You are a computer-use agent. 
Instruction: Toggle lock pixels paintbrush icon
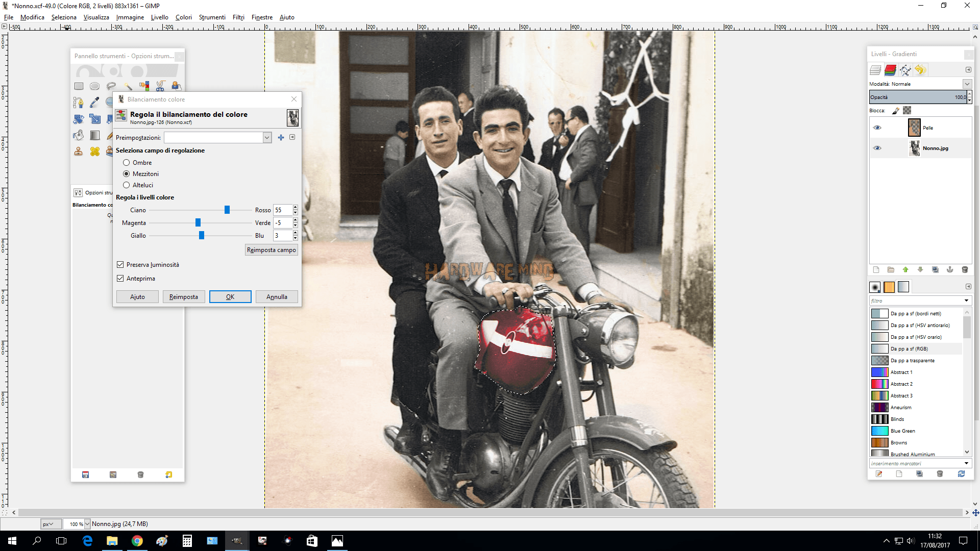tap(896, 110)
